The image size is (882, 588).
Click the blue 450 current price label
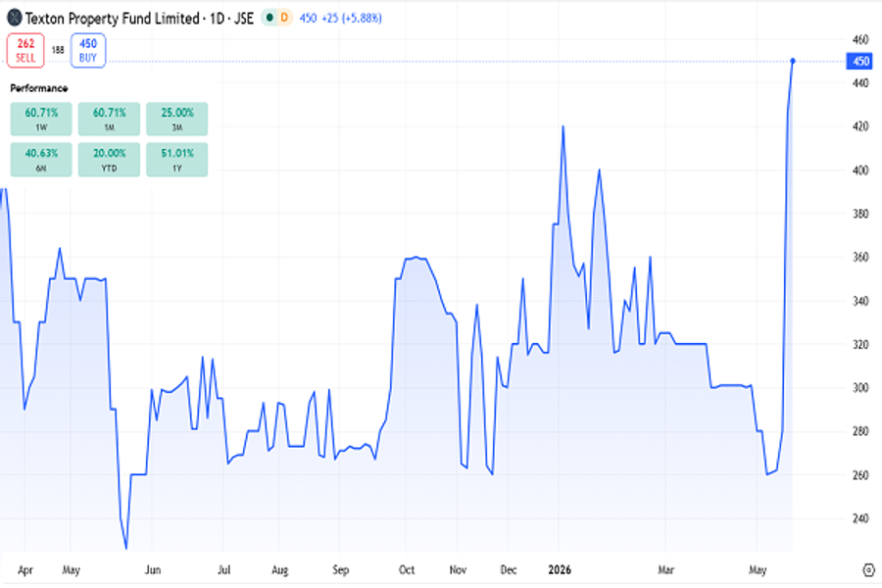[858, 61]
